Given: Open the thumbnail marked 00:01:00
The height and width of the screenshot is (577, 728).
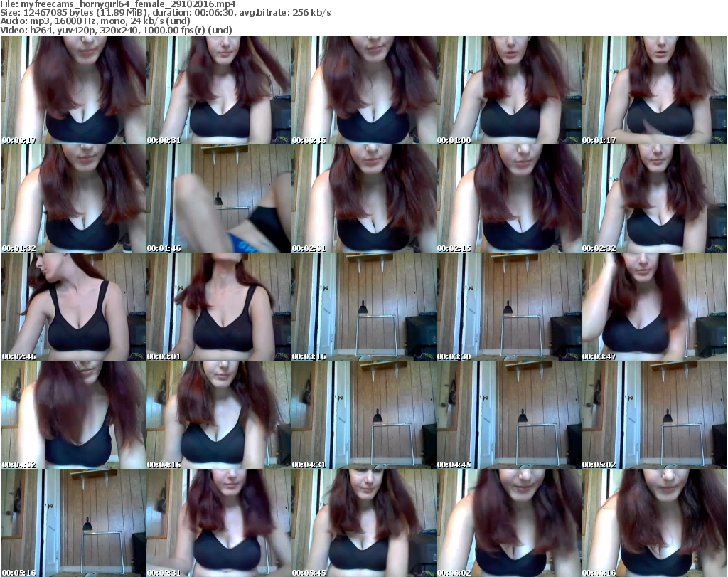Looking at the screenshot, I should pos(508,90).
